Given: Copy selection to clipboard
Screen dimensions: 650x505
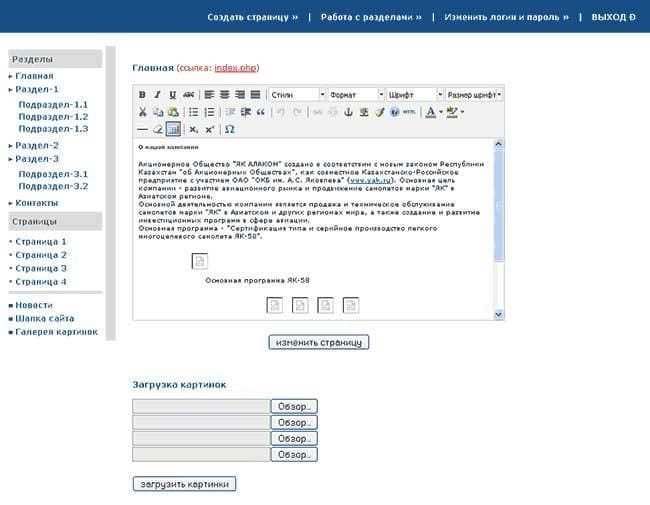Looking at the screenshot, I should tap(158, 112).
